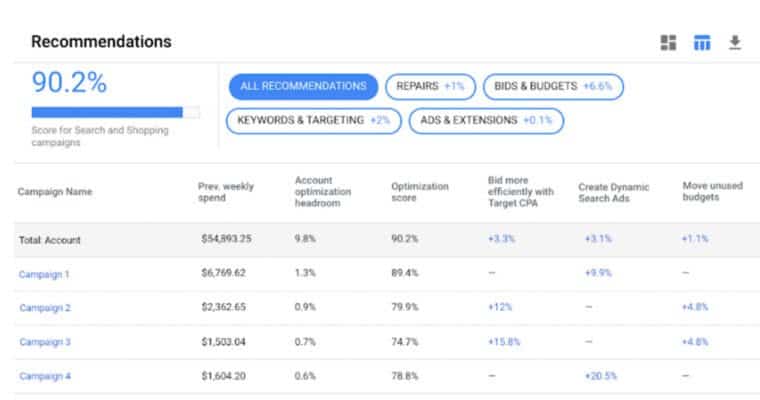The image size is (760, 400).
Task: Open the Campaign 4 link
Action: click(x=45, y=376)
